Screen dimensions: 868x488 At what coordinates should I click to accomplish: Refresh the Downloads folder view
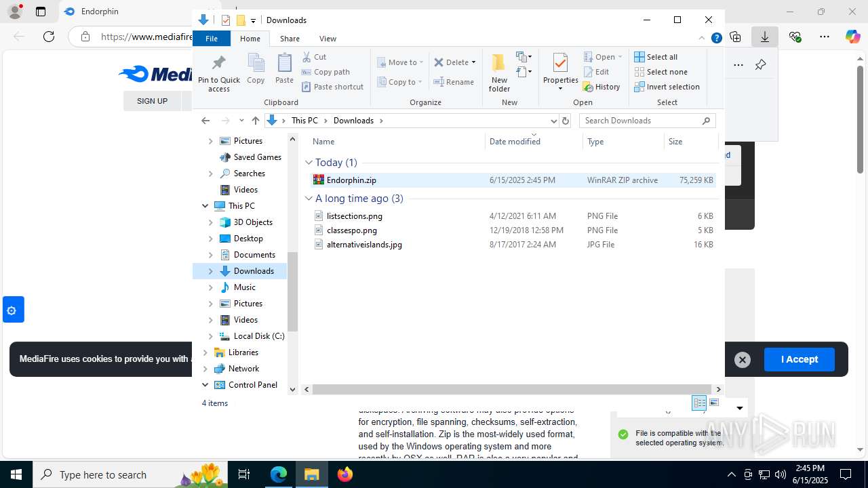566,121
